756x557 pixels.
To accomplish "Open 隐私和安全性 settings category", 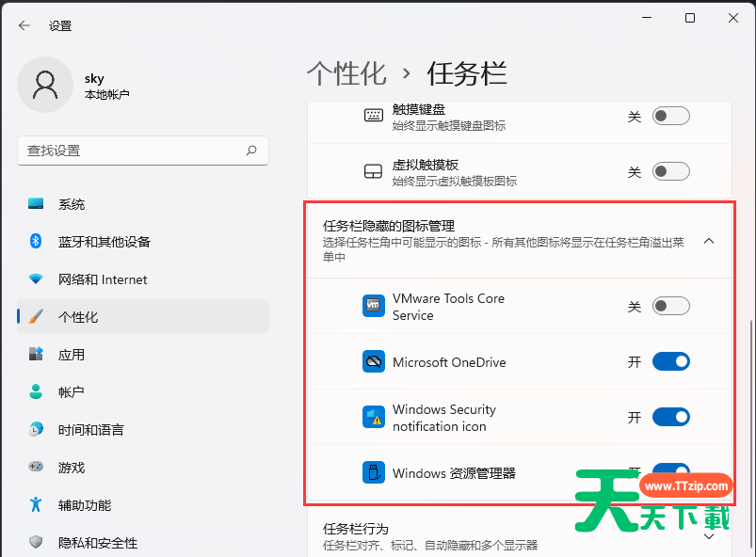I will pyautogui.click(x=143, y=542).
